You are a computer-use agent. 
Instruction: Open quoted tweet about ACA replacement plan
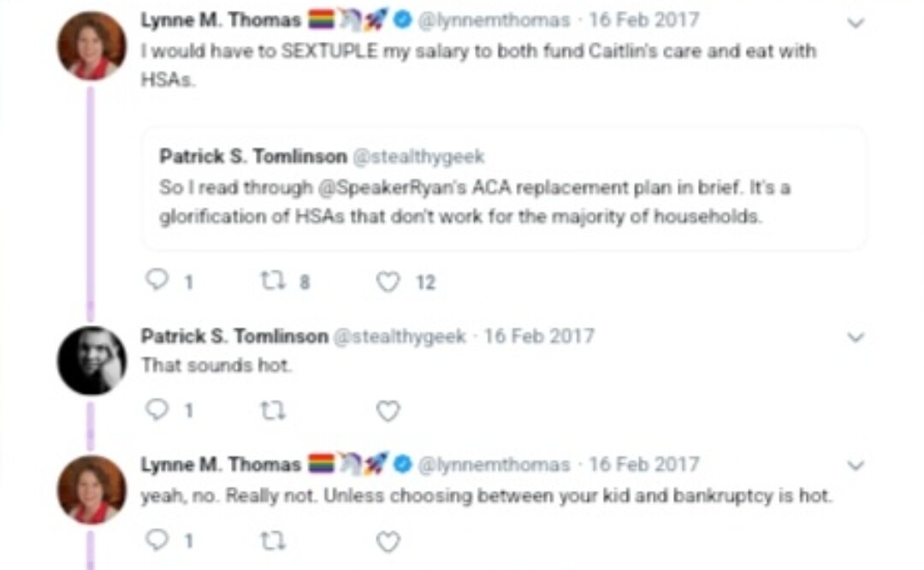(505, 201)
